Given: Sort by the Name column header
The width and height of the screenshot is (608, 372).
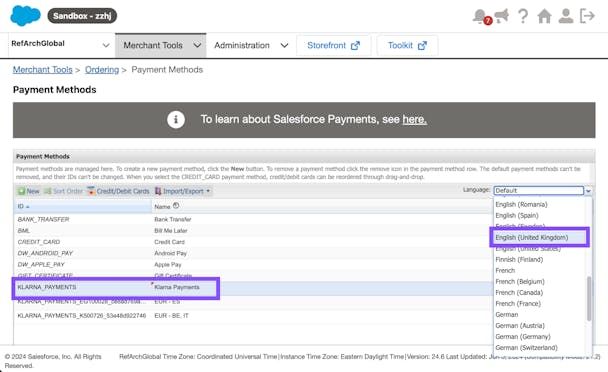Looking at the screenshot, I should tap(162, 207).
